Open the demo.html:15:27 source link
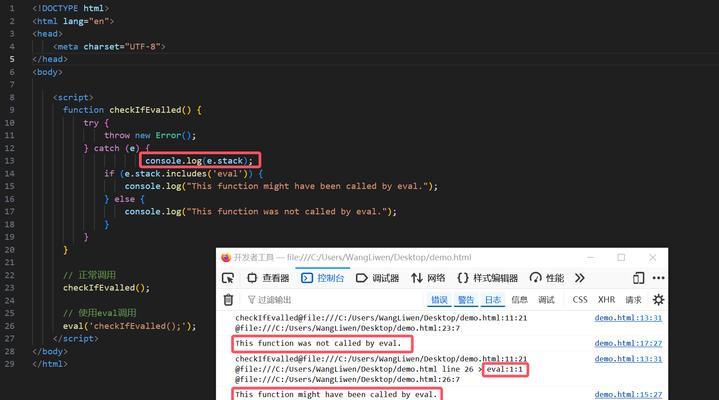 [x=628, y=394]
